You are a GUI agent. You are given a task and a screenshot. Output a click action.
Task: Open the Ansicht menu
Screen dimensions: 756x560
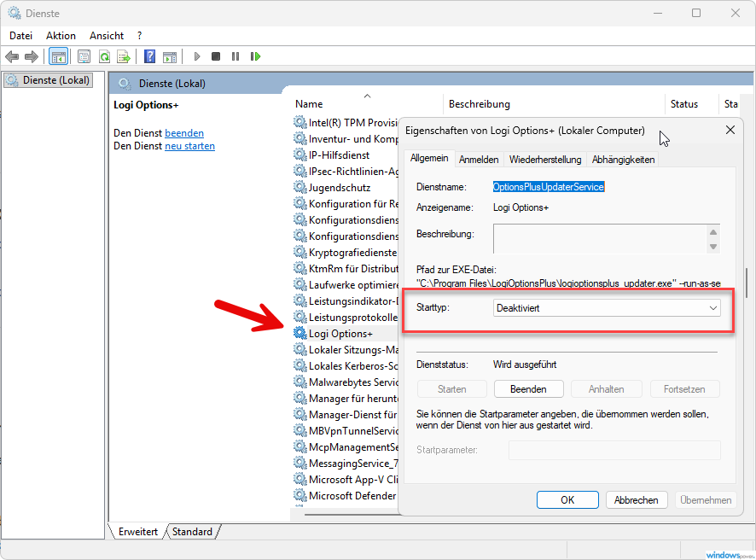click(107, 36)
